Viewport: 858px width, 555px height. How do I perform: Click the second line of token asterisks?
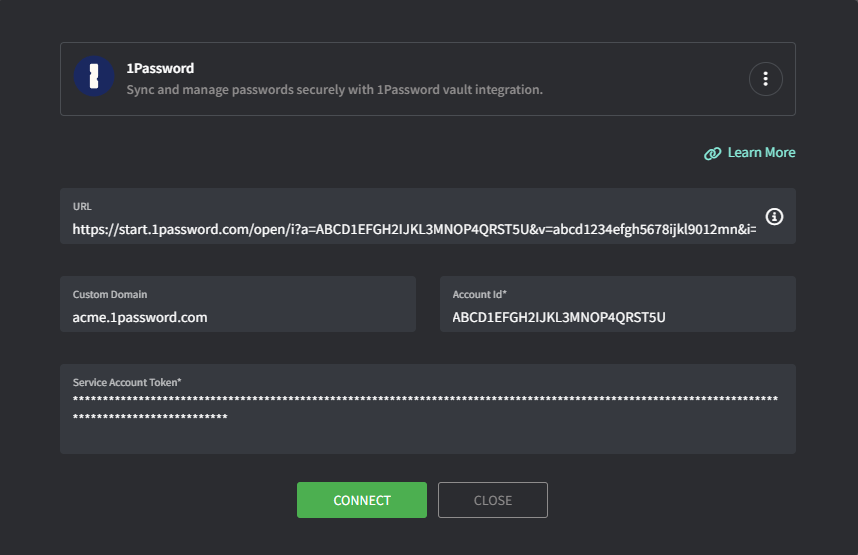(x=150, y=417)
